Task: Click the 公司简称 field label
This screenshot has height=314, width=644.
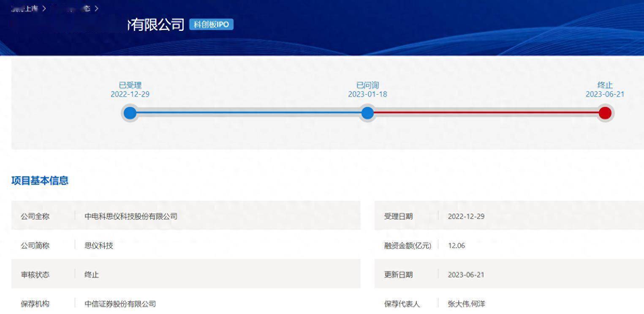Action: tap(35, 246)
